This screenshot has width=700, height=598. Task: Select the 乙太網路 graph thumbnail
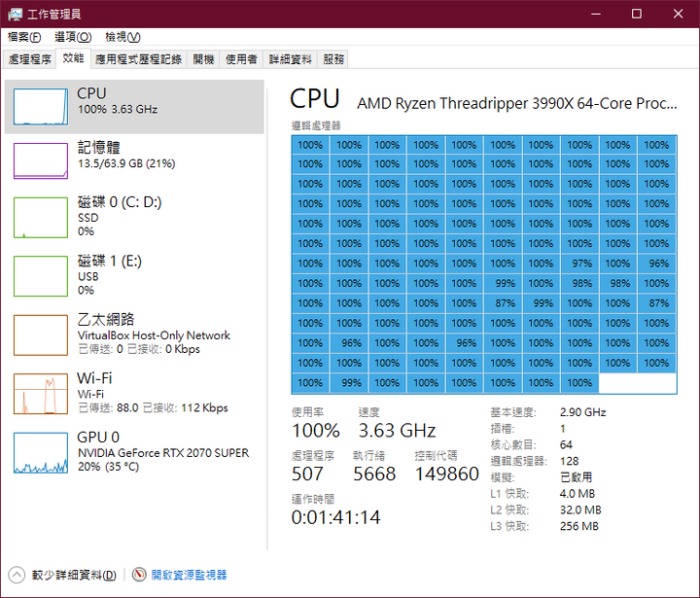pyautogui.click(x=41, y=335)
